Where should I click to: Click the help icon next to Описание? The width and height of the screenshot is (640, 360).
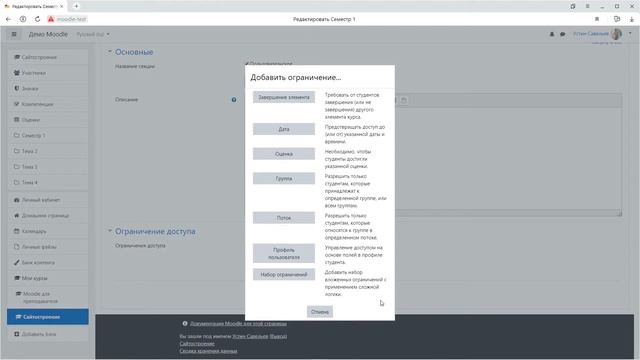pos(234,100)
